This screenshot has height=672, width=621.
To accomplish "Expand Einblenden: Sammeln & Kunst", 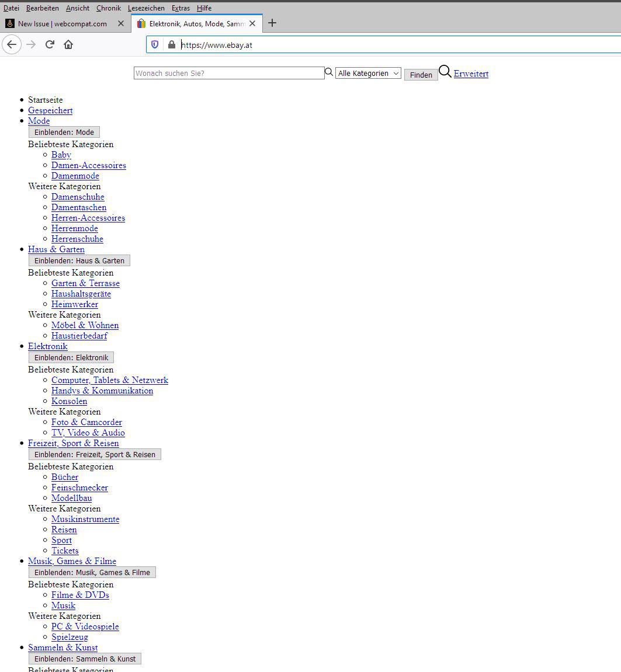I will coord(85,659).
